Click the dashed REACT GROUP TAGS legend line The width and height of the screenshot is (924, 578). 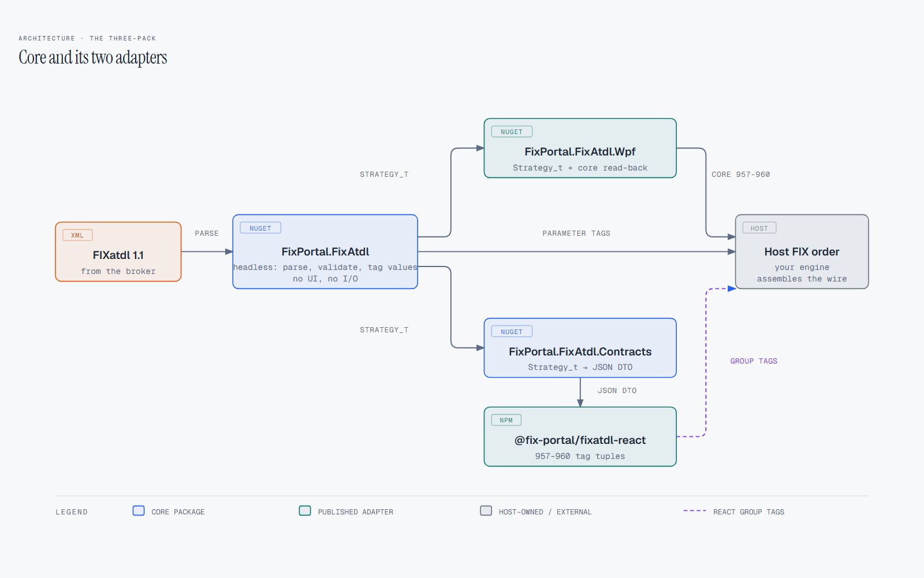pyautogui.click(x=695, y=511)
